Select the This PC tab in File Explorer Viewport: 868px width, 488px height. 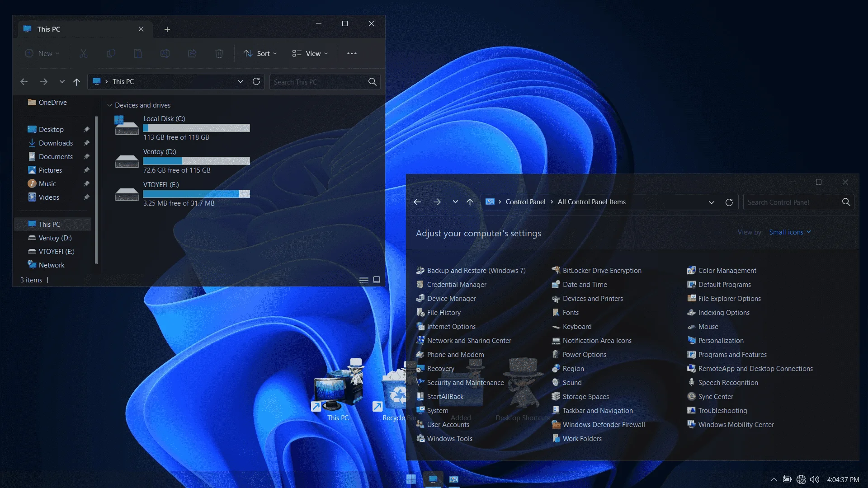(84, 29)
